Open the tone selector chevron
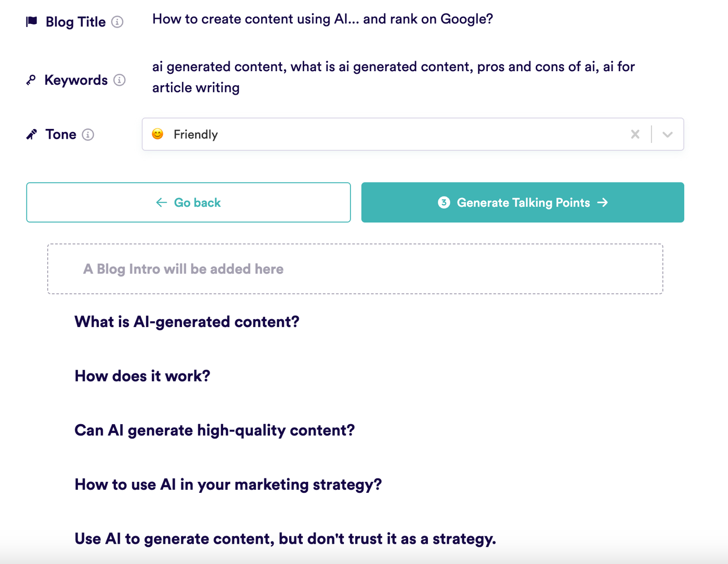Image resolution: width=728 pixels, height=564 pixels. 667,134
